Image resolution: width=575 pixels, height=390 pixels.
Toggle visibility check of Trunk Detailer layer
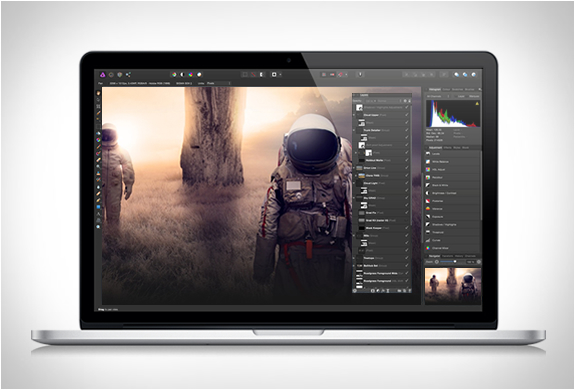[407, 130]
